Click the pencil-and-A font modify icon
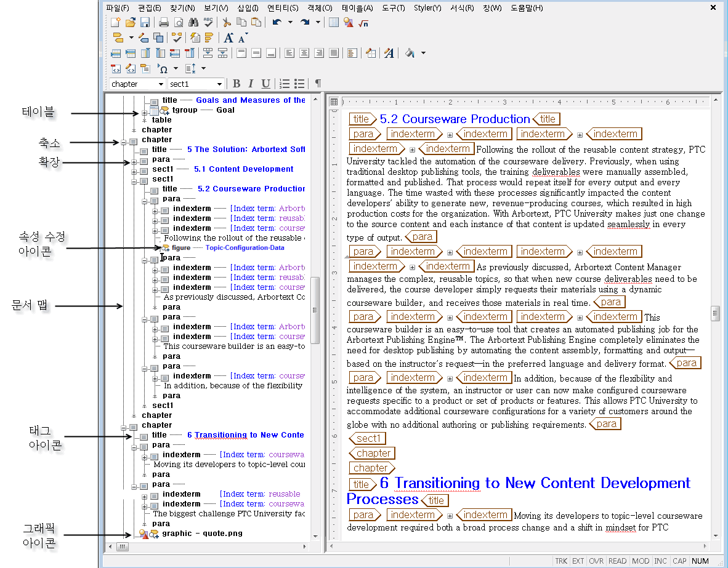 click(x=389, y=53)
